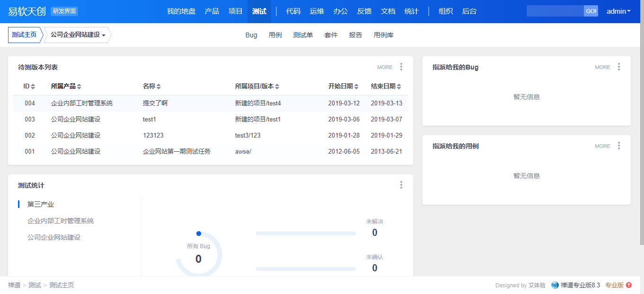Open three-dot menu of 测试统计 panel
644x294 pixels.
click(401, 185)
